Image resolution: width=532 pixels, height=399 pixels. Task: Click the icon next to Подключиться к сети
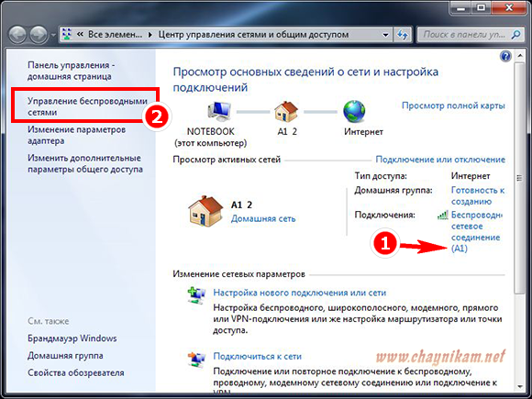pyautogui.click(x=197, y=360)
